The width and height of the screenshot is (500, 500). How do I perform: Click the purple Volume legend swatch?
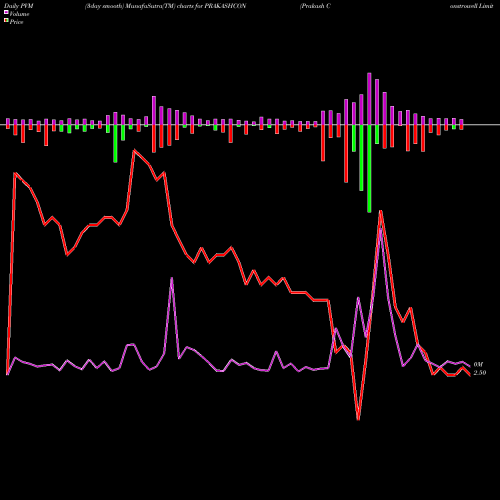(x=6, y=13)
